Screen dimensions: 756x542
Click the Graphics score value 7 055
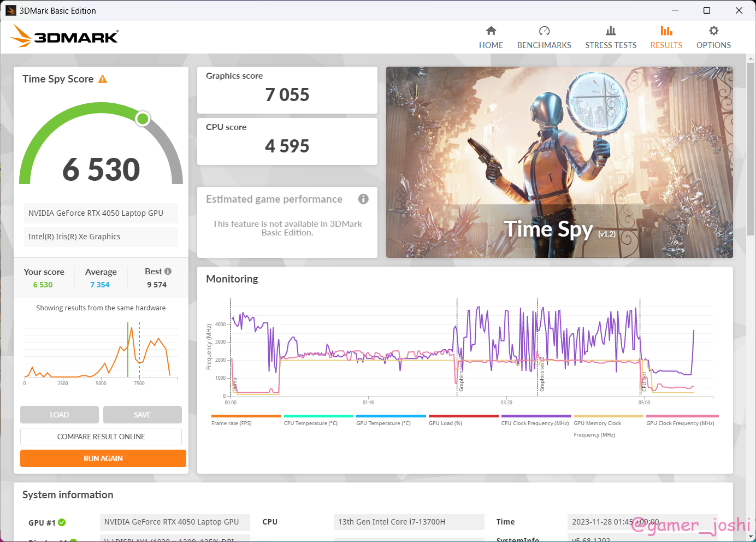point(287,95)
